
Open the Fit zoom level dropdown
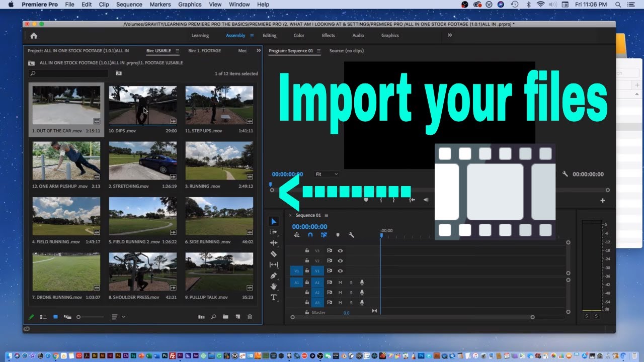(327, 174)
